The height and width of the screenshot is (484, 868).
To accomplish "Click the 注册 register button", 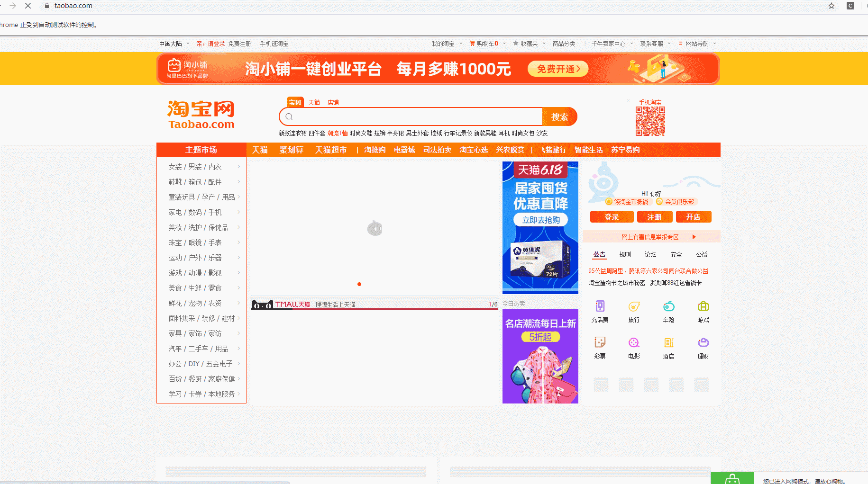I will pyautogui.click(x=655, y=217).
